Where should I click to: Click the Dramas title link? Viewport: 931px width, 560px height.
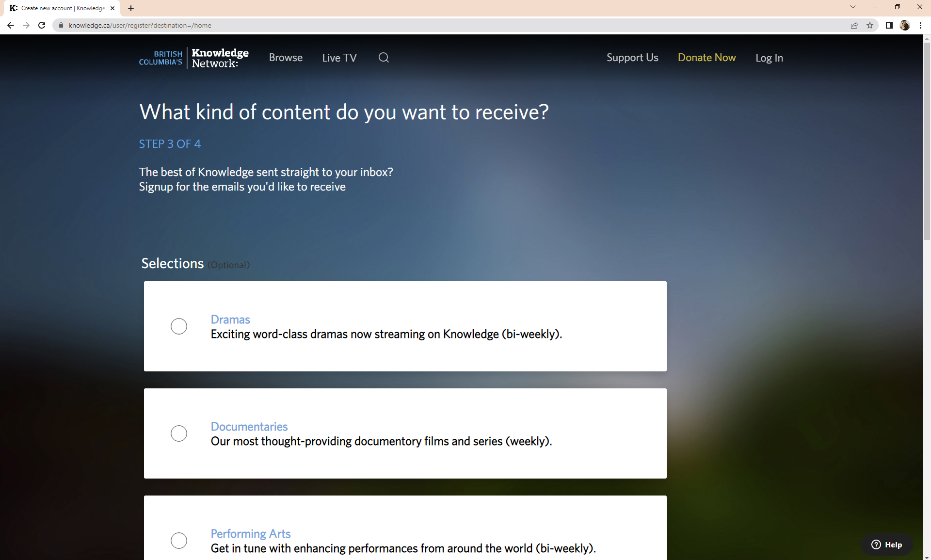point(230,320)
